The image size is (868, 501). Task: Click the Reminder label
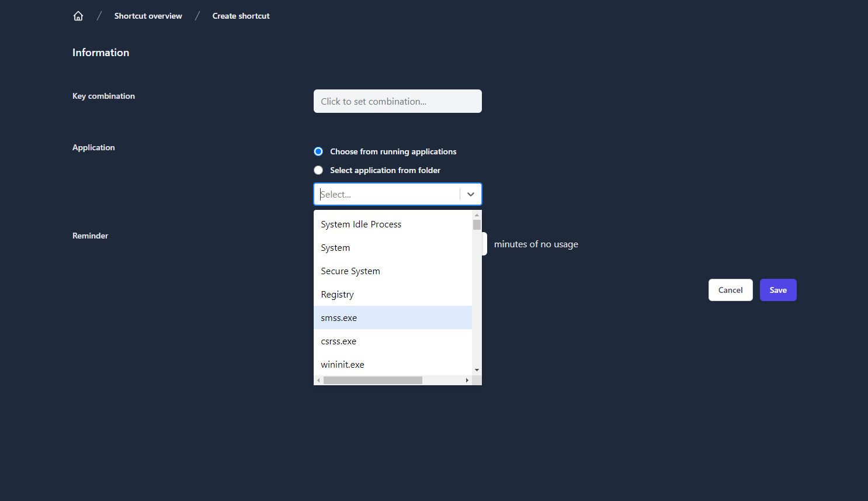coord(90,236)
